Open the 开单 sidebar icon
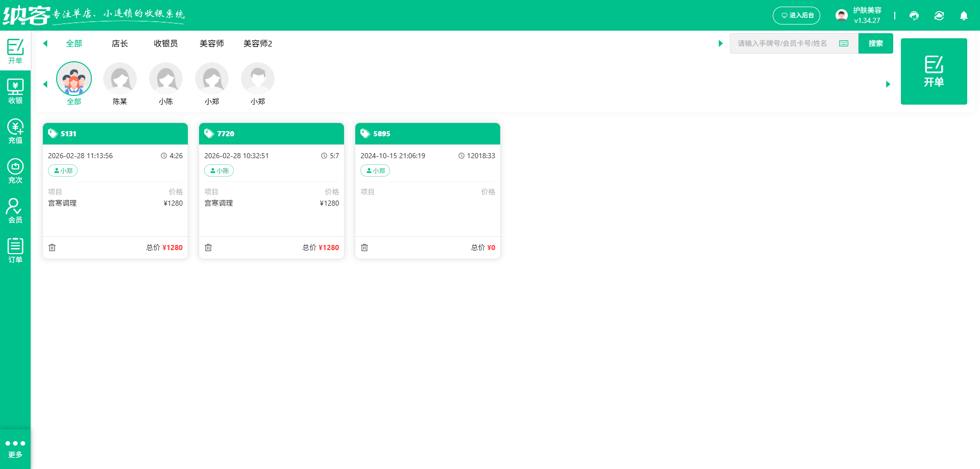 click(15, 51)
